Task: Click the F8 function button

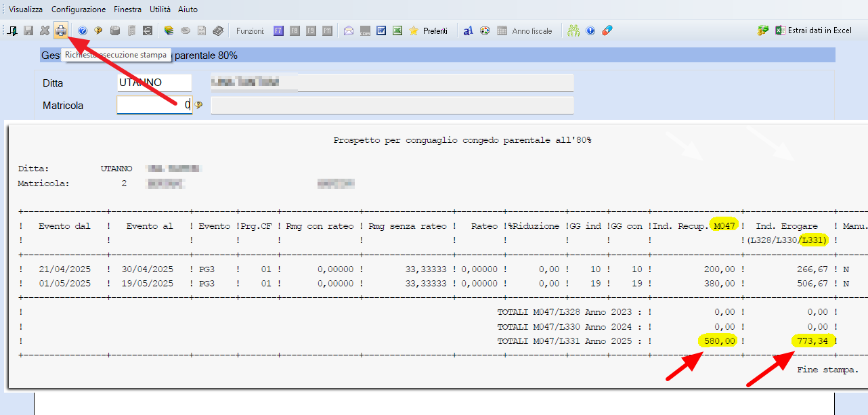Action: (x=295, y=30)
